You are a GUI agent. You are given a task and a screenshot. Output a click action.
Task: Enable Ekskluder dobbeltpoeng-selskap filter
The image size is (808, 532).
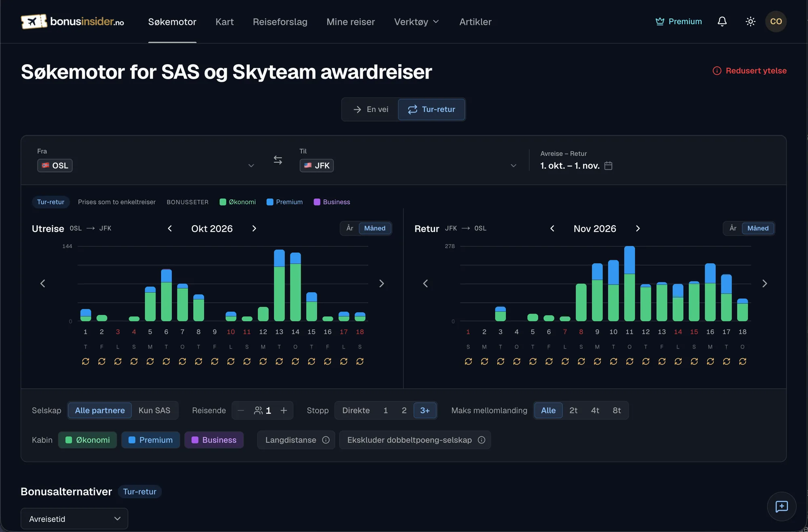[x=415, y=440]
